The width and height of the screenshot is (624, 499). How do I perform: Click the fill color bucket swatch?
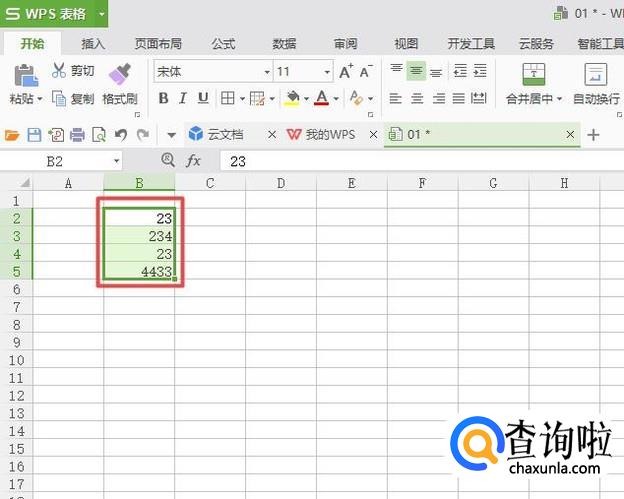pos(291,98)
